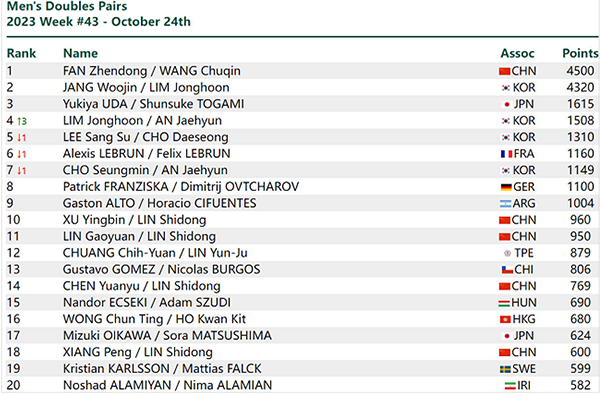The width and height of the screenshot is (600, 395).
Task: Click the red down arrow at rank 5
Action: (x=21, y=138)
